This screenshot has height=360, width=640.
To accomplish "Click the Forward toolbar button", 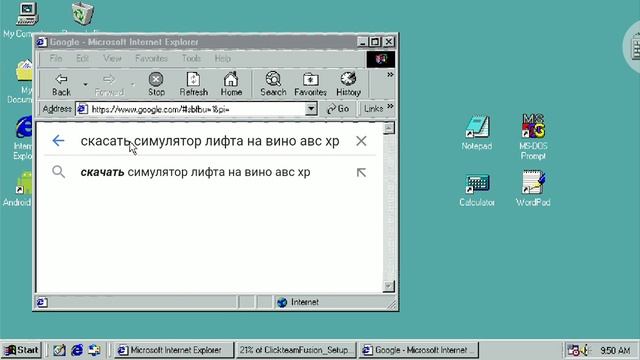I will coord(109,84).
